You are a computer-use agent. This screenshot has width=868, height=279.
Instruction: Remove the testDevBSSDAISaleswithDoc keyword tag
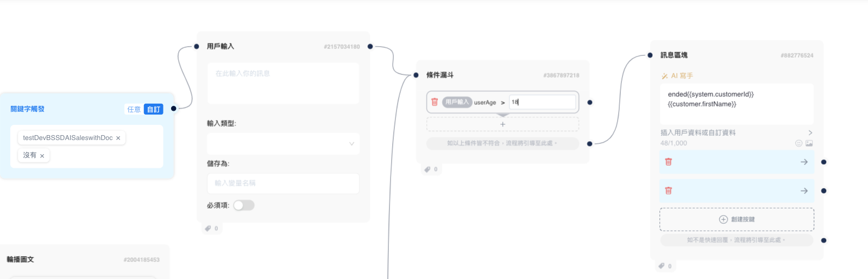[118, 138]
